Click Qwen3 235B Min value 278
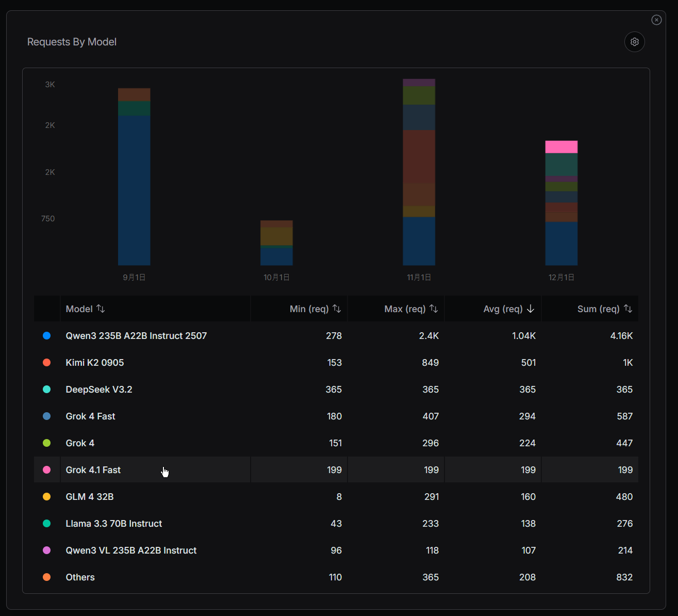The width and height of the screenshot is (678, 616). pos(334,335)
